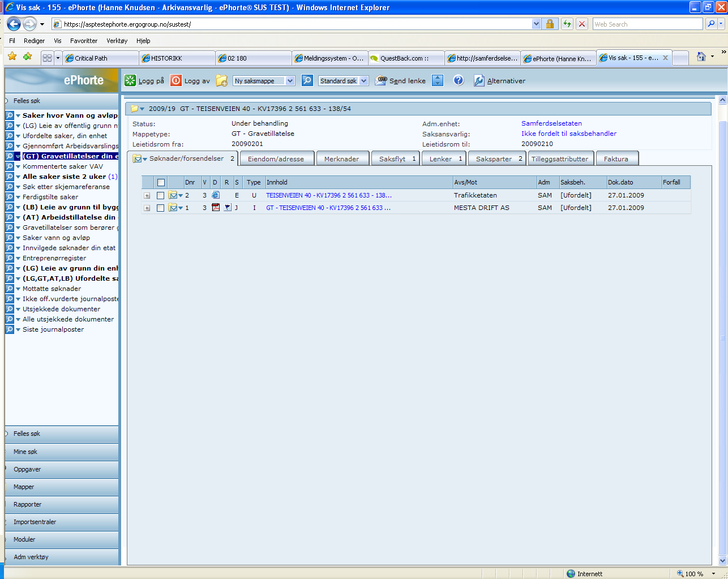Viewport: 728px width, 579px height.
Task: Switch to the Eiendom/adresse tab
Action: pos(276,159)
